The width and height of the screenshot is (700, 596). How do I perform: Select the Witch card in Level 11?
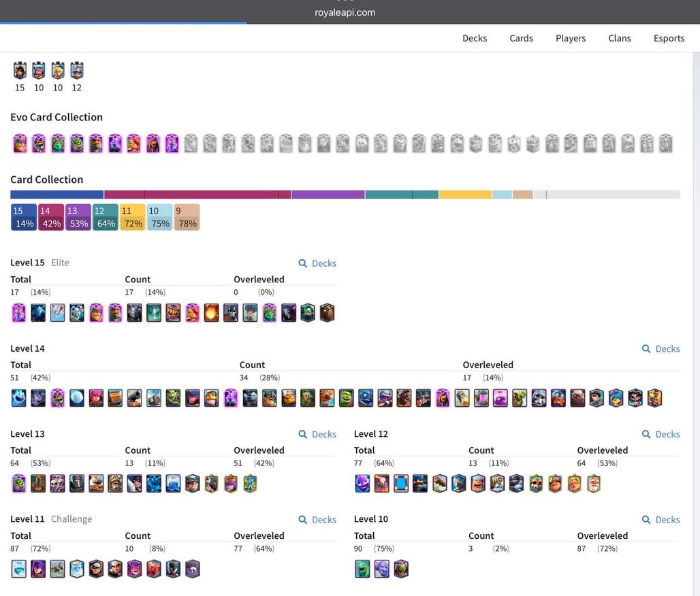click(38, 569)
